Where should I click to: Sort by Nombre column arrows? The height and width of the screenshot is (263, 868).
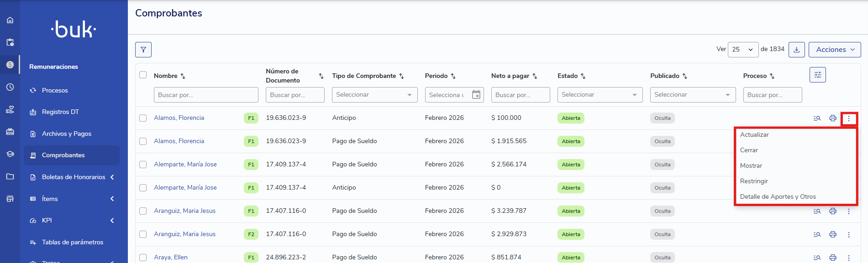pyautogui.click(x=183, y=76)
